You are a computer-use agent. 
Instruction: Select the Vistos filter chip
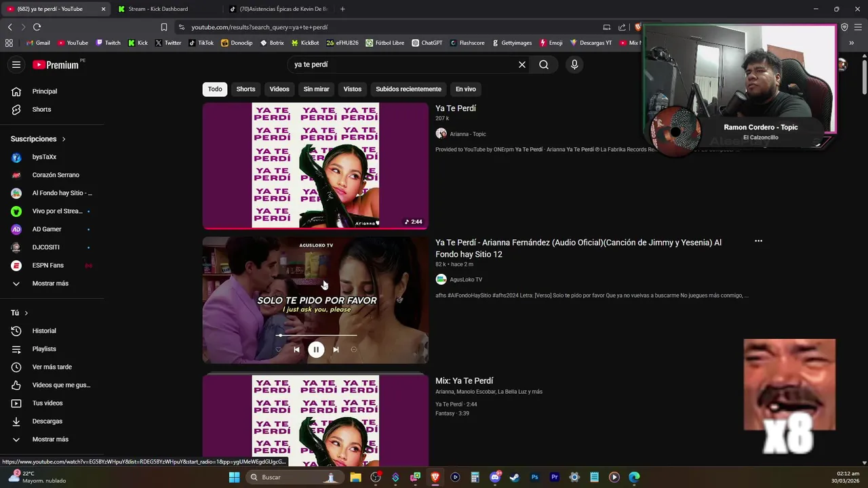pyautogui.click(x=353, y=89)
